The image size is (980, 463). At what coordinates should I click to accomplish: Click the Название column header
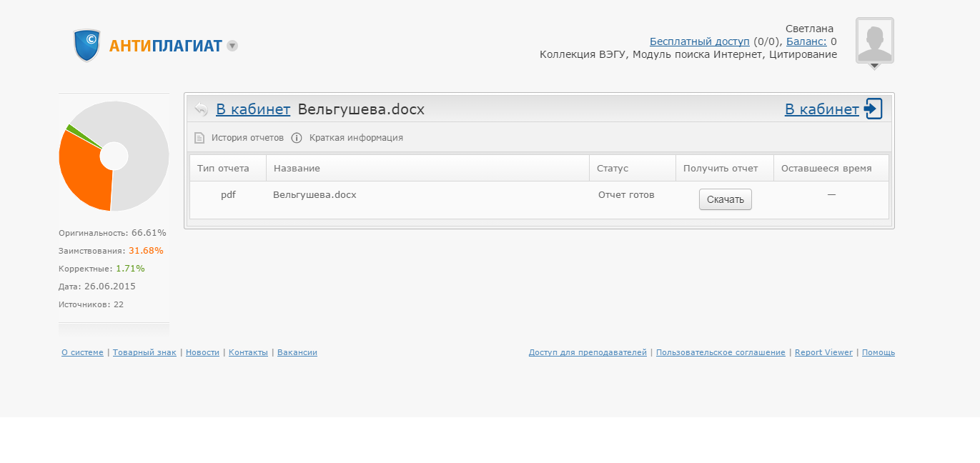(x=297, y=169)
